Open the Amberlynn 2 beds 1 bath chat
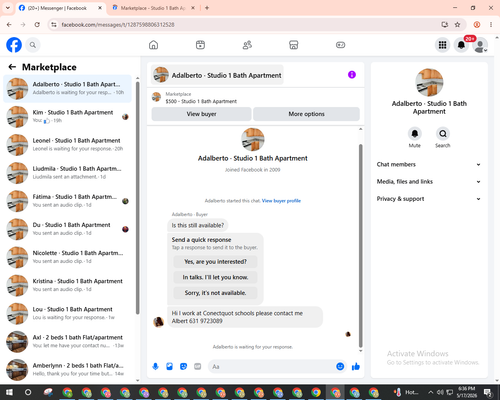 [x=67, y=370]
